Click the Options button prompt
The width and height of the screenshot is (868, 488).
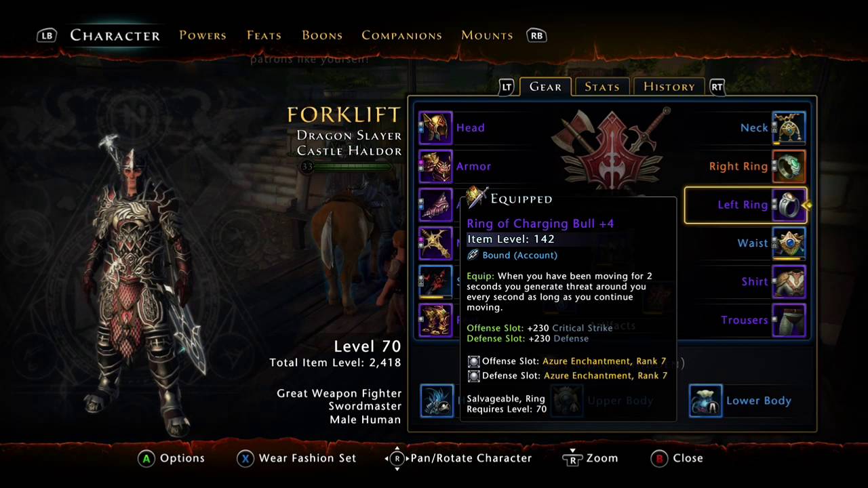click(172, 458)
